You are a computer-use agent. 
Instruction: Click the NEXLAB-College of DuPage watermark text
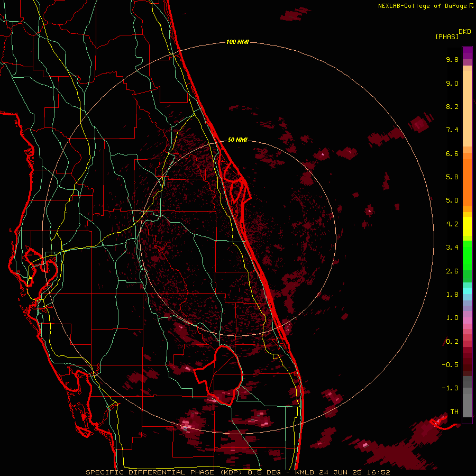click(424, 6)
